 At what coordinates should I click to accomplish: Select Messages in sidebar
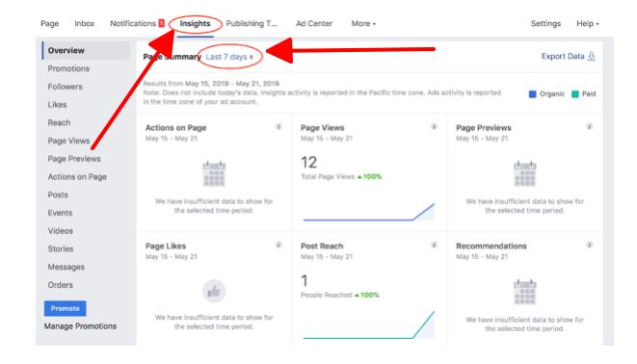[66, 267]
